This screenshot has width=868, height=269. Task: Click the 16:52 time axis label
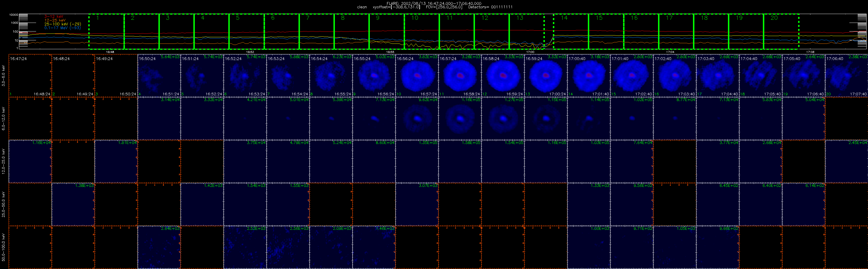[250, 52]
